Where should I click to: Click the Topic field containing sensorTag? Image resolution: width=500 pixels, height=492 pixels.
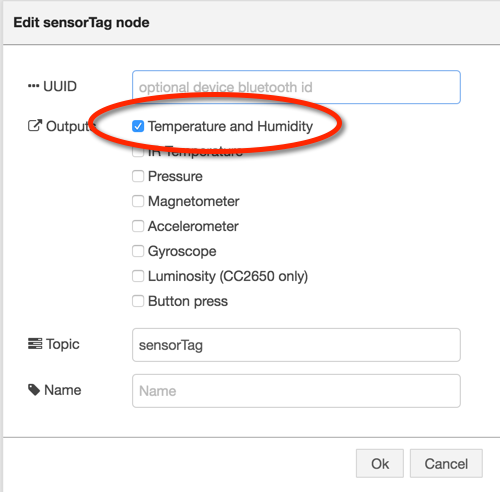point(296,345)
